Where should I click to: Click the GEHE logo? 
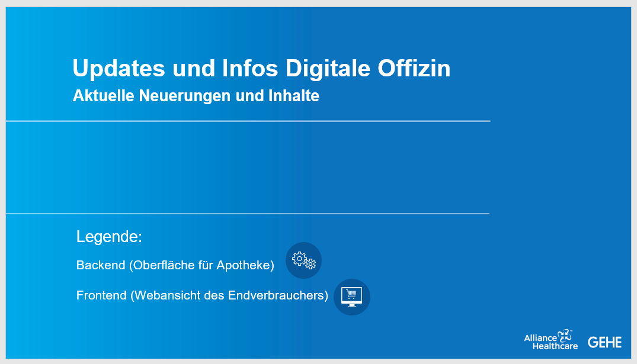point(604,343)
